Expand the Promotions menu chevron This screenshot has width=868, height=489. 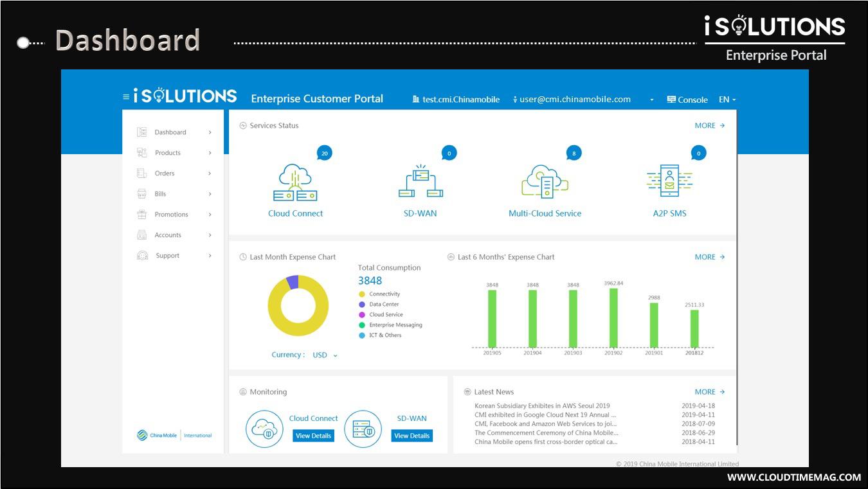pyautogui.click(x=210, y=215)
